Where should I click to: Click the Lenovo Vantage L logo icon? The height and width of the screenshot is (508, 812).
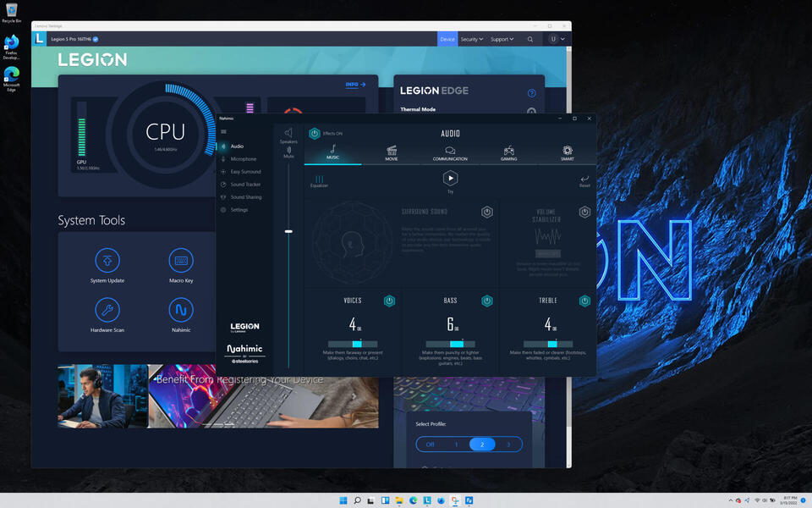click(x=40, y=39)
